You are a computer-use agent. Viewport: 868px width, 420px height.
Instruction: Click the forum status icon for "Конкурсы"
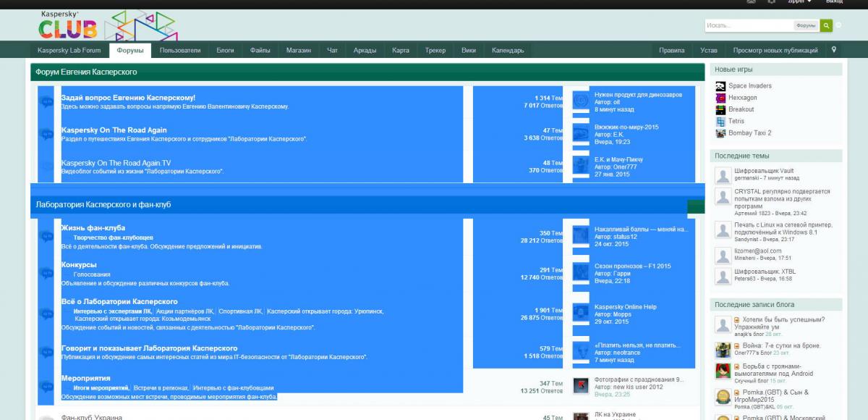(x=46, y=274)
